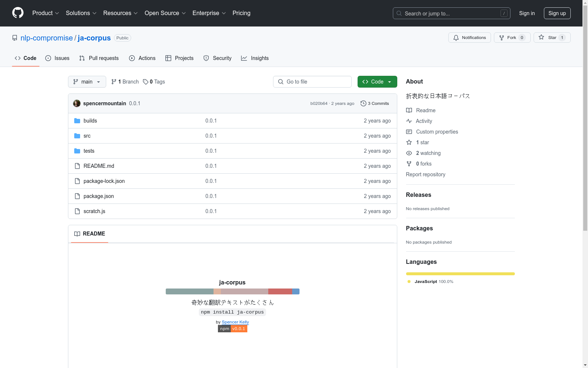This screenshot has width=588, height=368.
Task: Click the GitHub logo icon
Action: [18, 13]
